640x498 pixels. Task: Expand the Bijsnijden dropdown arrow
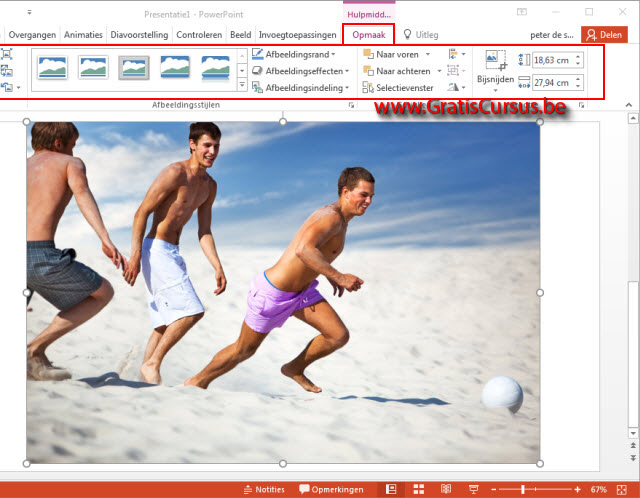(x=496, y=90)
